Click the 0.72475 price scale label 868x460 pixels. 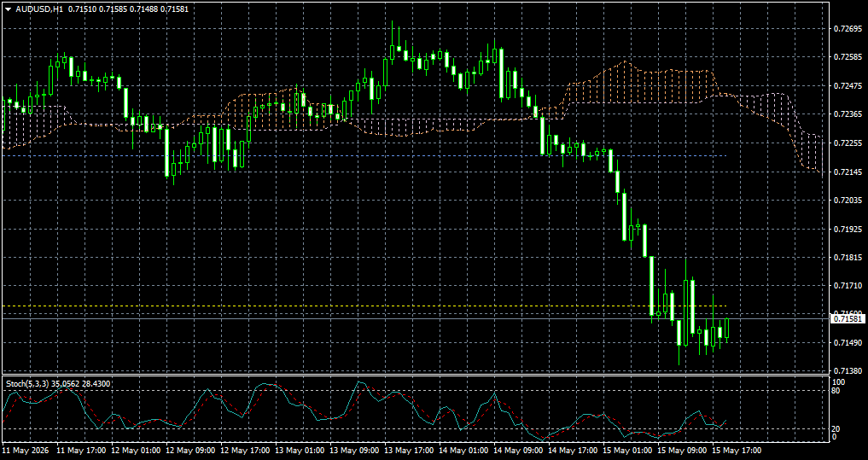[848, 86]
